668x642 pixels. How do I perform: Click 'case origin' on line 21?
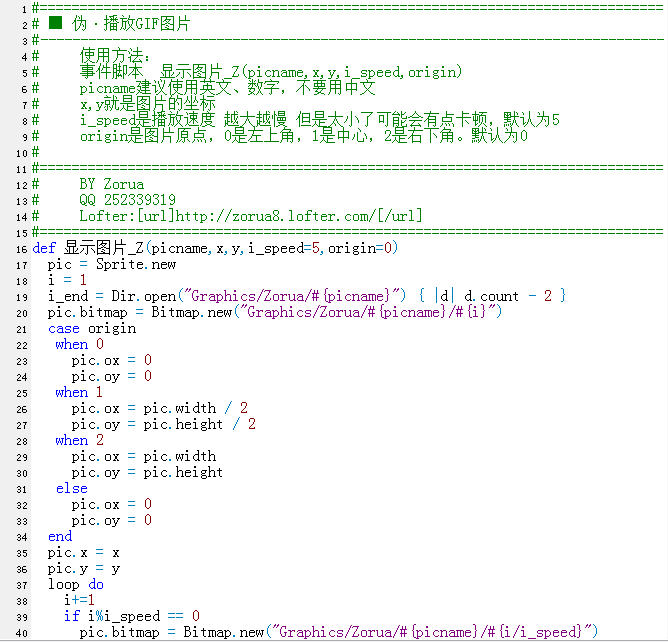pos(92,328)
